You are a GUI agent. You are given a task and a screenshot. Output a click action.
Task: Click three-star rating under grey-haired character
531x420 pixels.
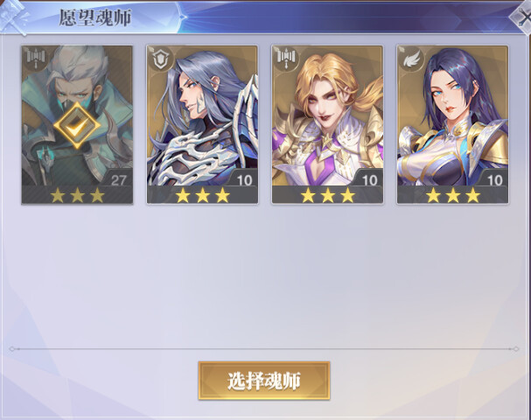[202, 195]
